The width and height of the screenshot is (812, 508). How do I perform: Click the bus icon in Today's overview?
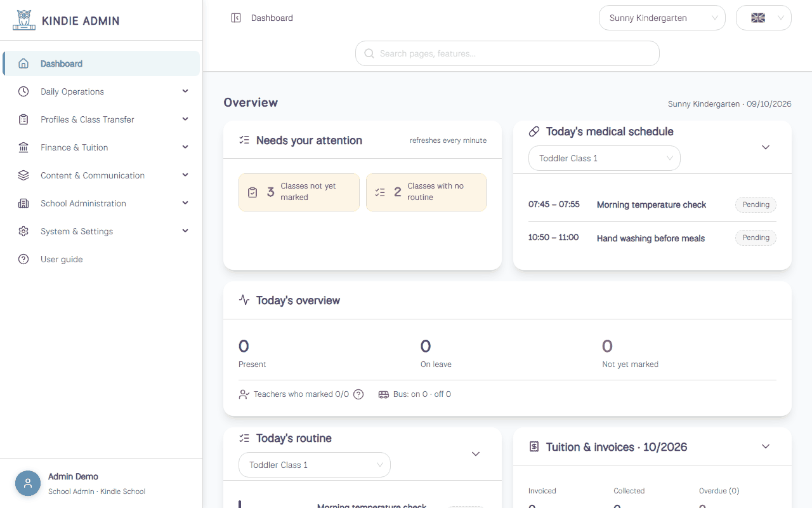click(x=383, y=394)
